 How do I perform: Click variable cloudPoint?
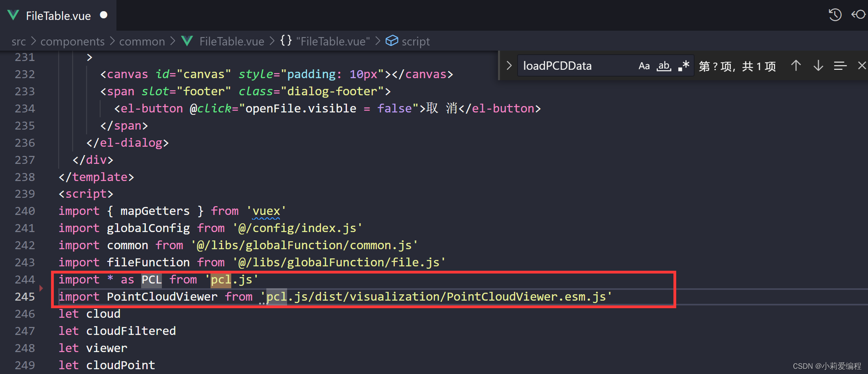tap(120, 365)
